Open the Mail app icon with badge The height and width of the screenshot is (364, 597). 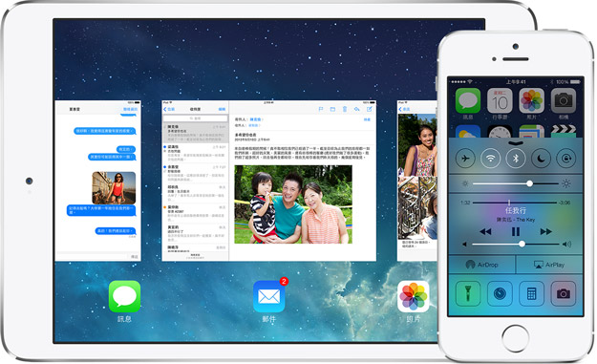pyautogui.click(x=269, y=296)
